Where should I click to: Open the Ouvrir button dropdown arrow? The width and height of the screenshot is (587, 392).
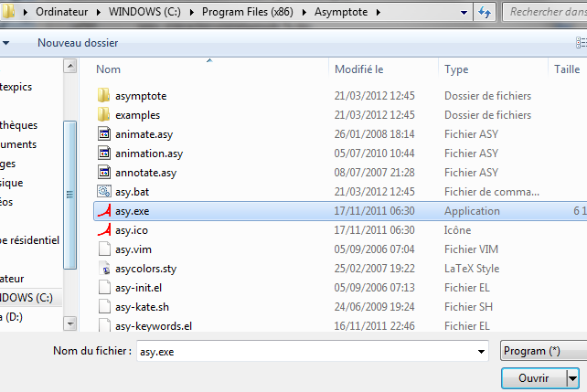click(572, 378)
